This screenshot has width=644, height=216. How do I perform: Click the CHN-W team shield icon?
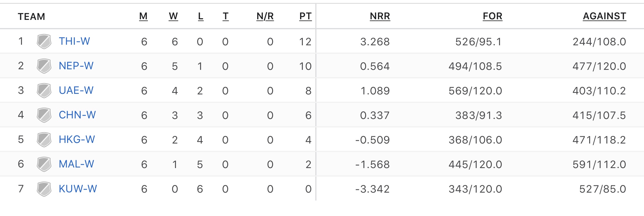pos(44,115)
